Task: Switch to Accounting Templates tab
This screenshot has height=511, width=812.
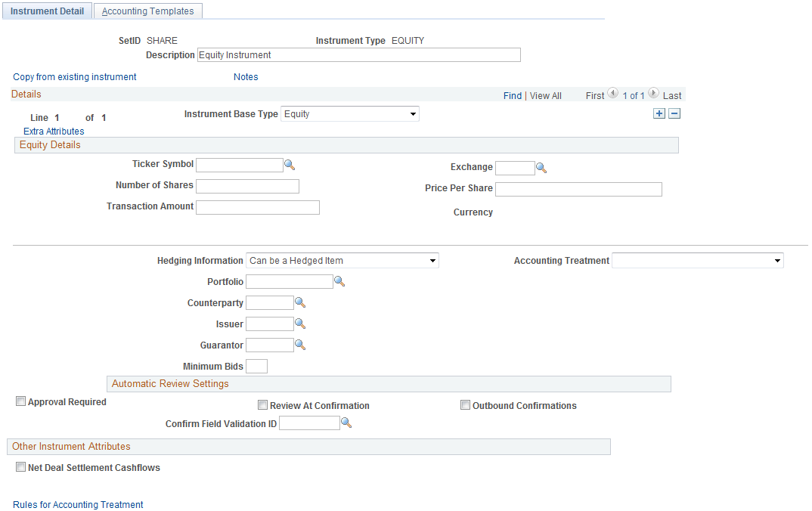Action: click(147, 11)
